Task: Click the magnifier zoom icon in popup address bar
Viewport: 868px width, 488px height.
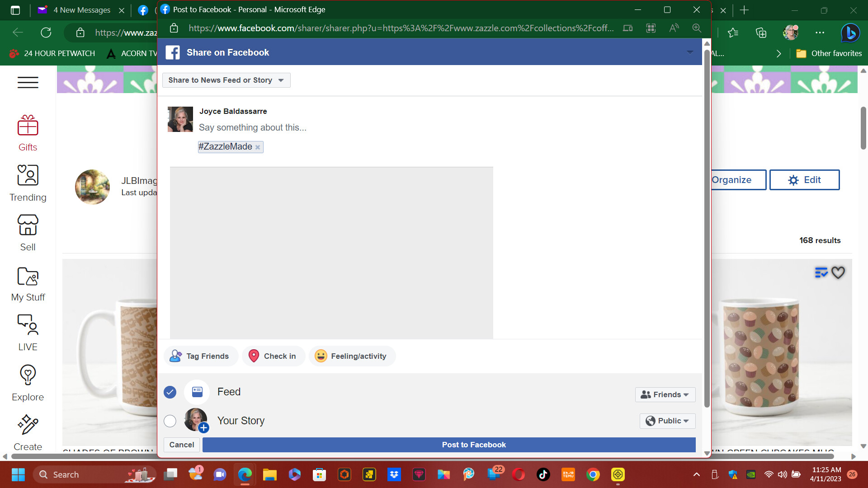Action: [x=697, y=28]
